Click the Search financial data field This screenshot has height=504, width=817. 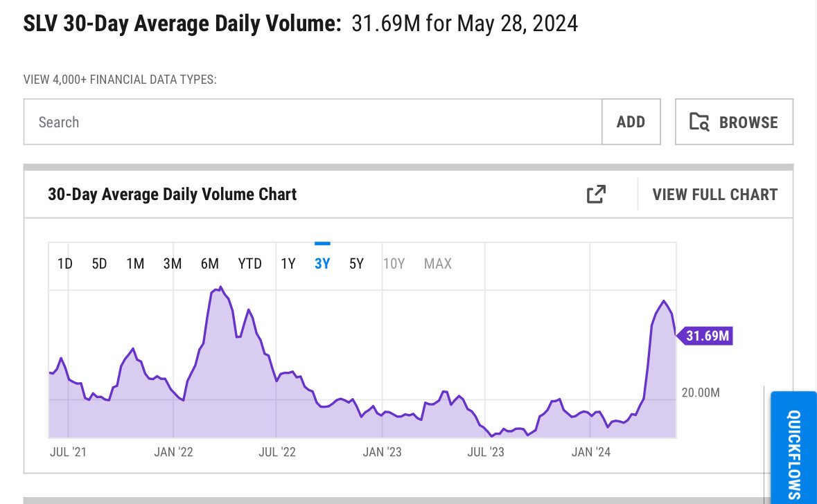point(313,122)
